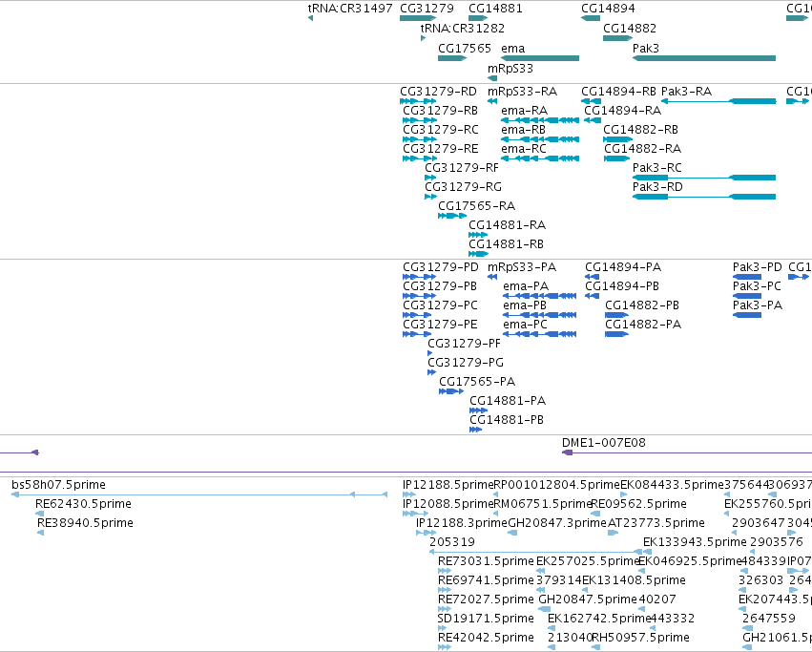Open protein CG31279-PF
Screen dimensions: 812x652
coord(465,344)
